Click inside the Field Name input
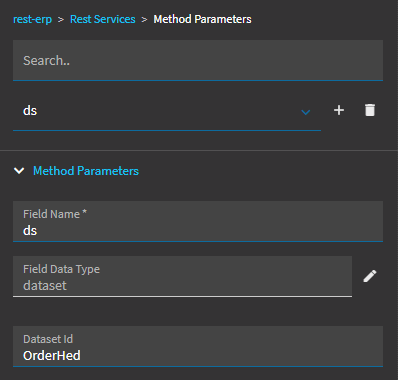 [x=198, y=221]
